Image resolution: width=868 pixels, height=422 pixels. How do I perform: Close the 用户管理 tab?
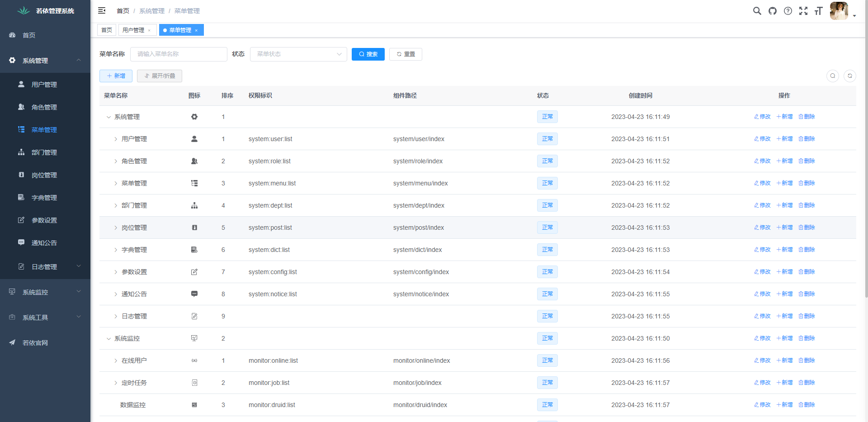(149, 30)
